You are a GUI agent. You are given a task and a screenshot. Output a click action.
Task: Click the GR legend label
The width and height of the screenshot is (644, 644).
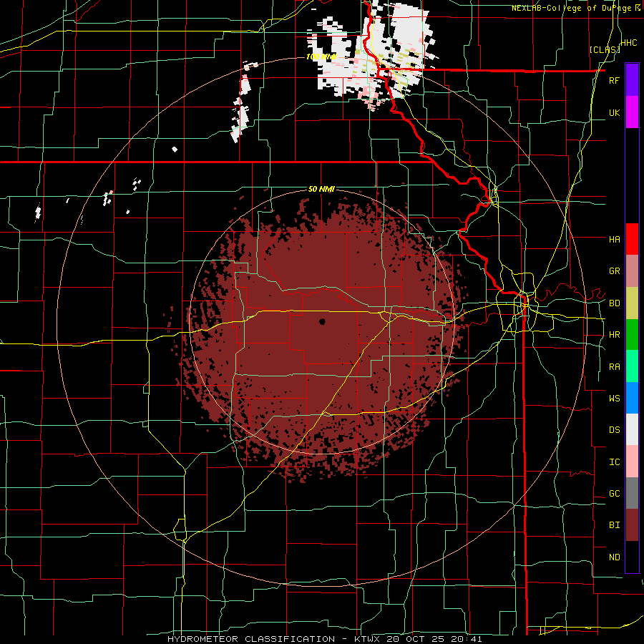[x=614, y=271]
